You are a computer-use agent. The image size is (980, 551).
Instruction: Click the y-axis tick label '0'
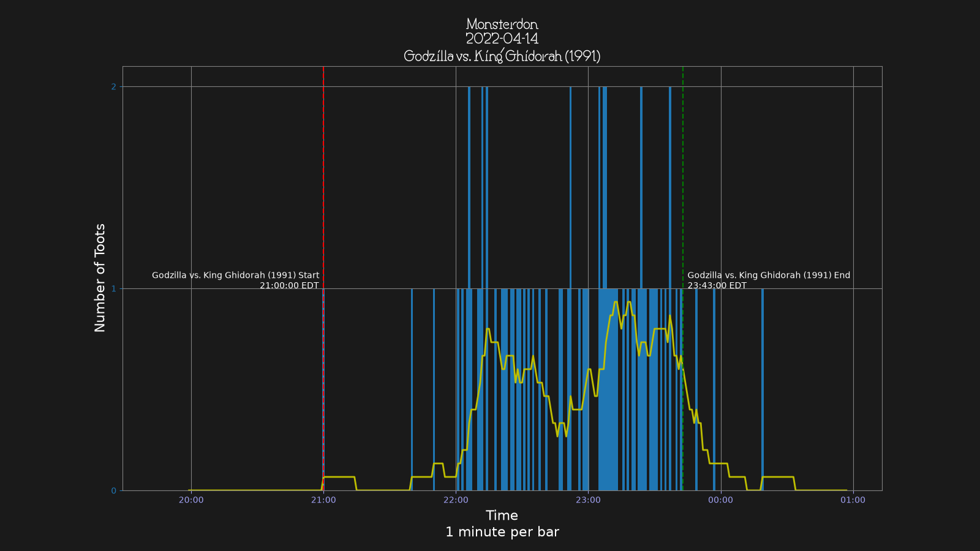pos(113,491)
